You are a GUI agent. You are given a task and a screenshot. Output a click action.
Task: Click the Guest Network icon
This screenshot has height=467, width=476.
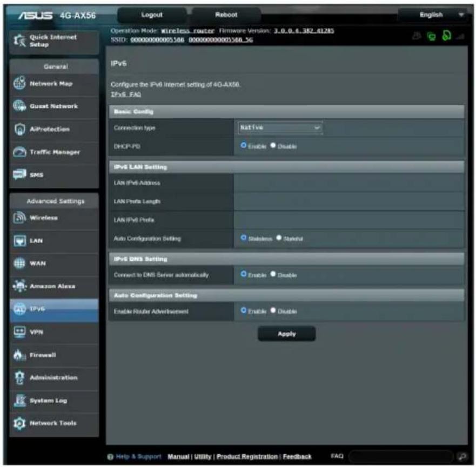pos(20,106)
